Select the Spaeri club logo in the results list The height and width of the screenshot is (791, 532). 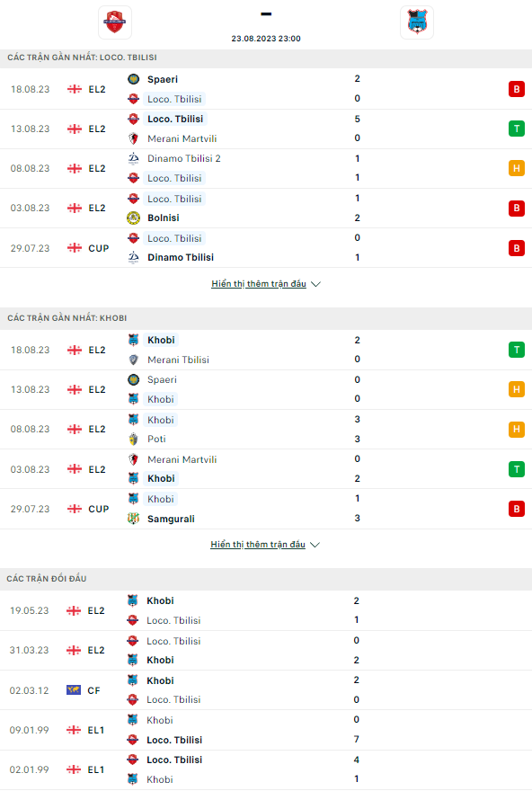132,79
